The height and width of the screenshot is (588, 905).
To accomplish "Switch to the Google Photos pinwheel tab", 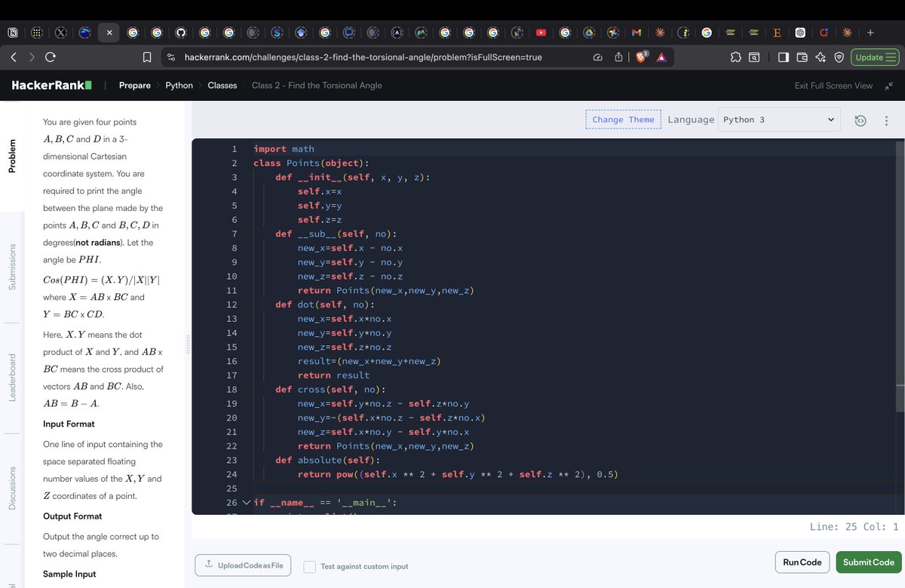I will (613, 33).
